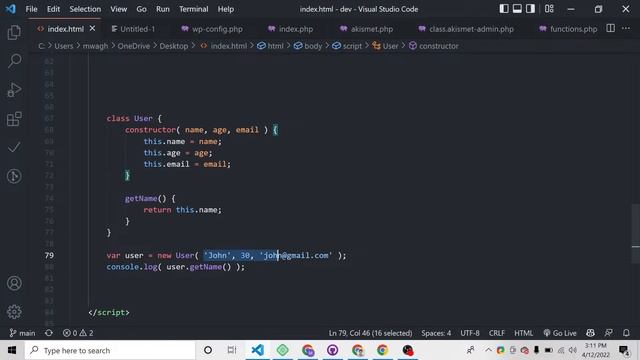Viewport: 640px width, 360px height.
Task: Start server with Go Live
Action: coord(560,333)
